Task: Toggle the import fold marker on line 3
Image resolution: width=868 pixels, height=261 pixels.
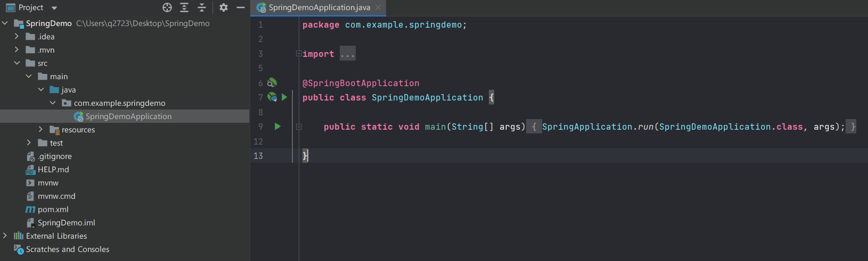Action: pos(299,54)
